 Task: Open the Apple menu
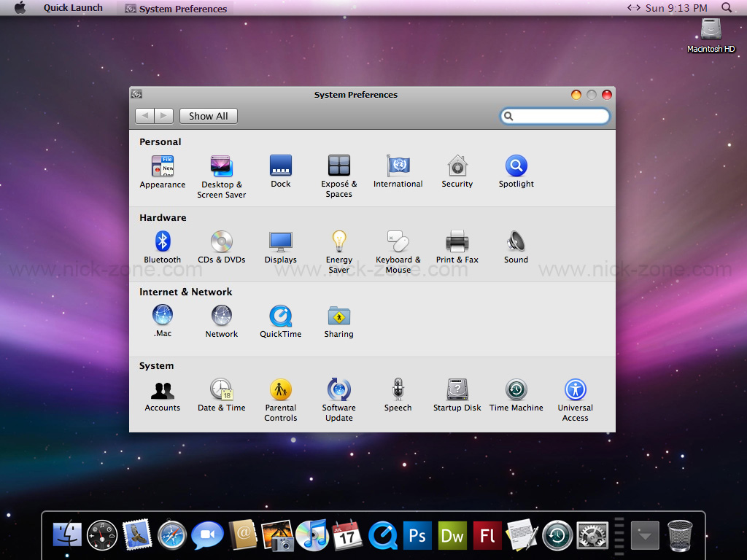tap(20, 7)
